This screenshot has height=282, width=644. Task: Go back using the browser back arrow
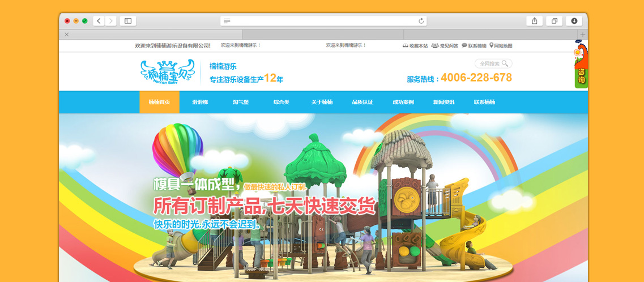click(99, 21)
